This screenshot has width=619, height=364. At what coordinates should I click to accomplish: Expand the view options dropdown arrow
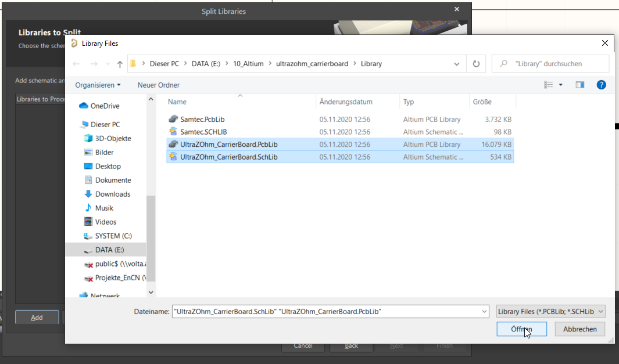pos(561,85)
